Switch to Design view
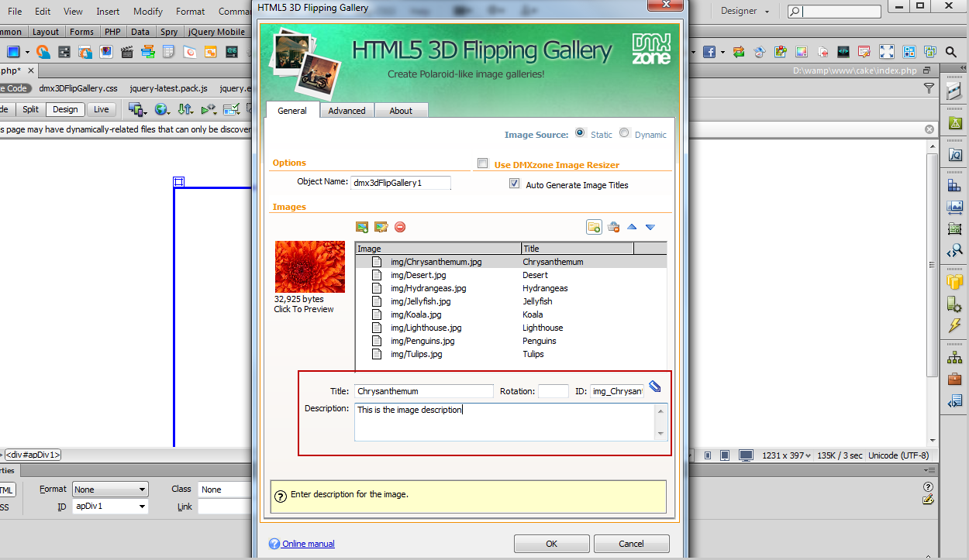 pos(65,109)
